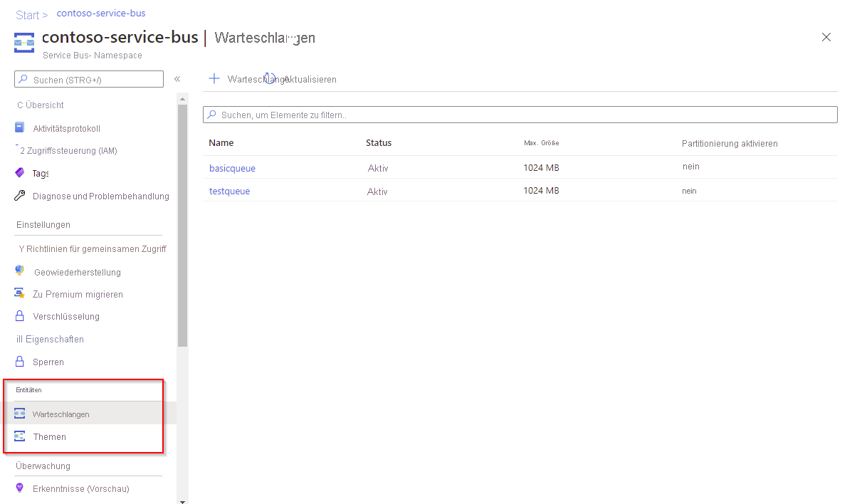Open Eigenschaften menu item
Image resolution: width=852 pixels, height=504 pixels.
coord(50,340)
